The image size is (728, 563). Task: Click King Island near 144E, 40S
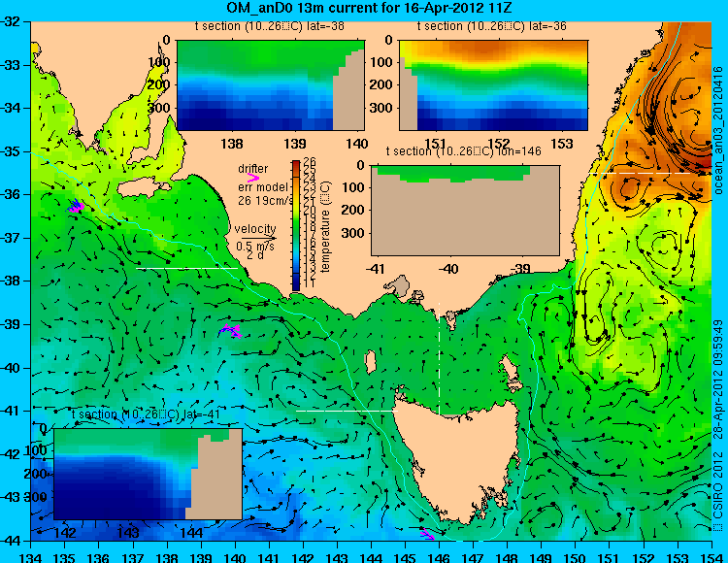coord(371,362)
